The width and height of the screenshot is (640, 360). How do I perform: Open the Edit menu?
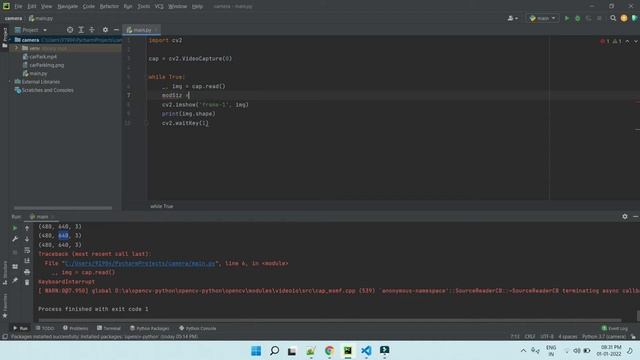point(31,7)
